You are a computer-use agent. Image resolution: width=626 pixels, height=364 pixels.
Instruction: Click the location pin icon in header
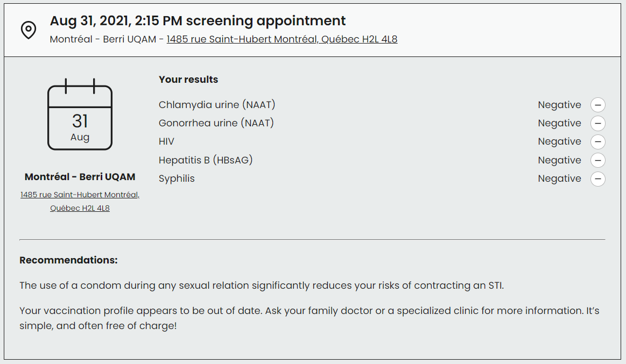28,30
